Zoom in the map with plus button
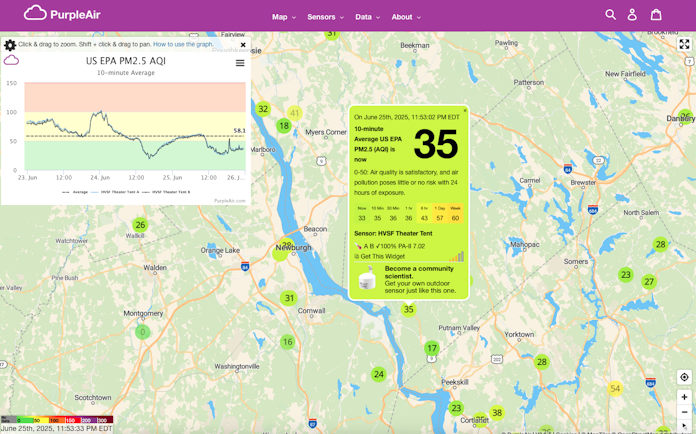Viewport: 696px width, 434px height. point(684,397)
